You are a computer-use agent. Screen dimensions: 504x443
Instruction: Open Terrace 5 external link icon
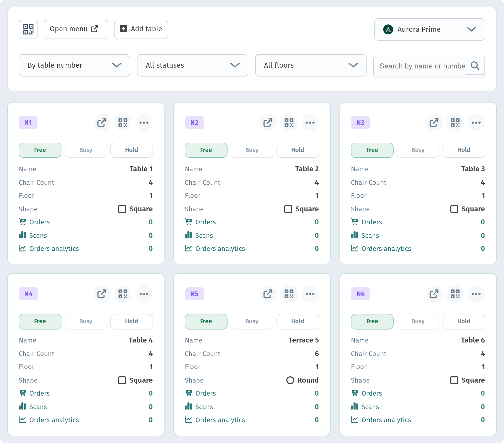pyautogui.click(x=268, y=294)
